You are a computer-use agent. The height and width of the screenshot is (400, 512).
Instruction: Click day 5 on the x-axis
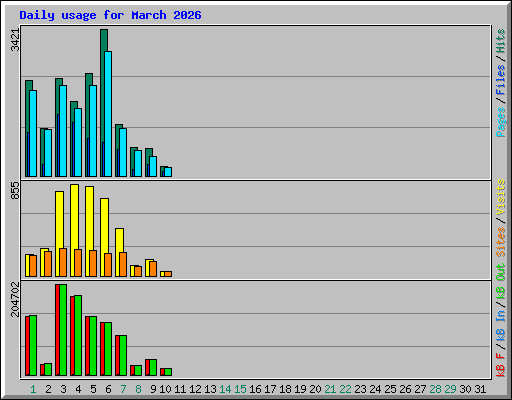93,389
